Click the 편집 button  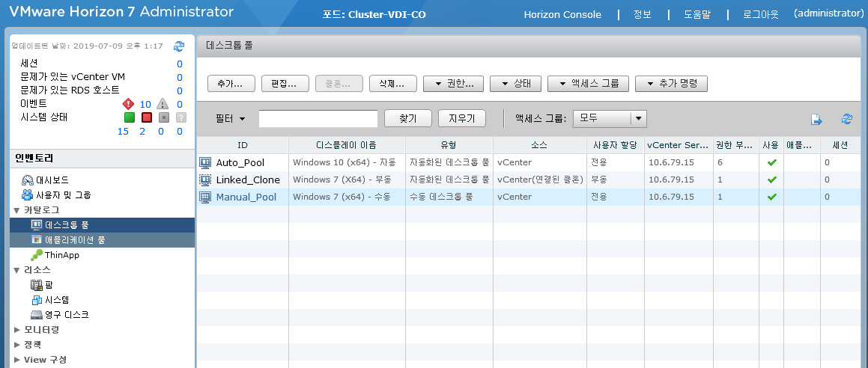coord(285,84)
